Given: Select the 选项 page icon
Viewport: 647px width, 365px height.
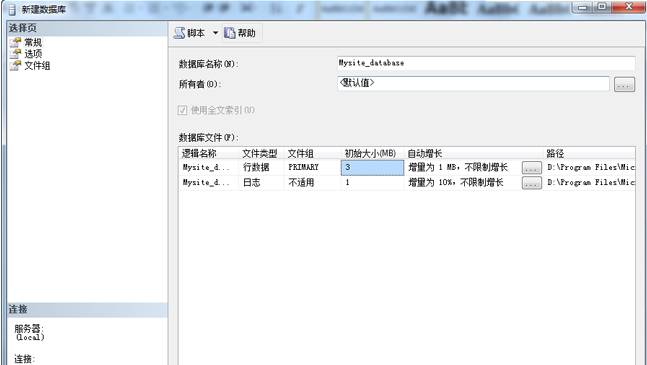Looking at the screenshot, I should tap(15, 54).
